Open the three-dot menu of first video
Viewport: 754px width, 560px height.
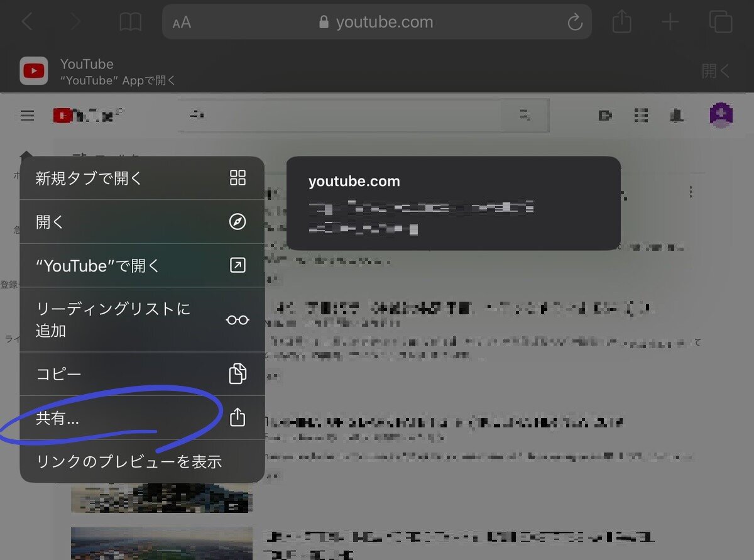pyautogui.click(x=691, y=191)
